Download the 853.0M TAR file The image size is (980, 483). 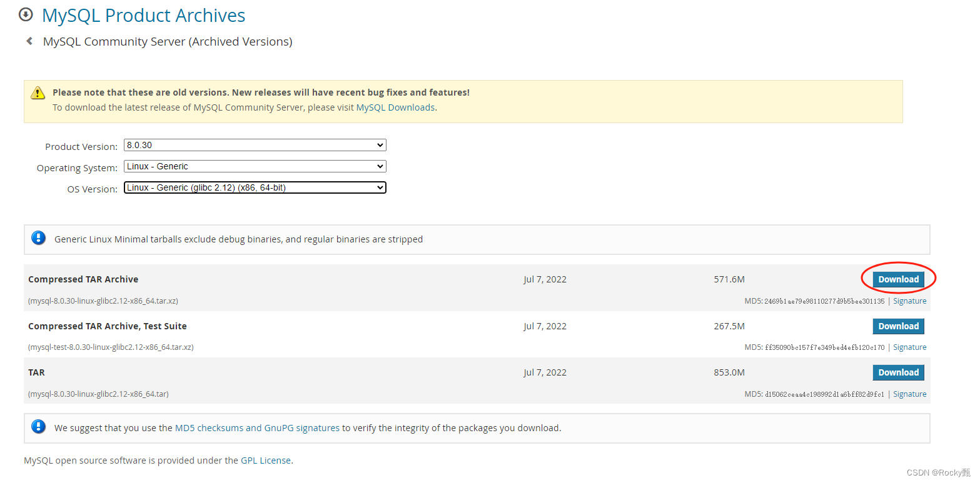tap(898, 372)
